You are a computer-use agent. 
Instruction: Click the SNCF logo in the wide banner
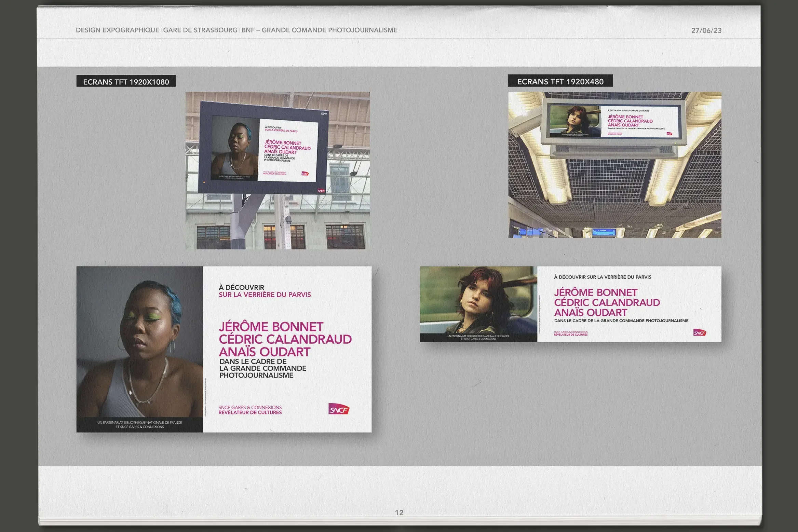coord(700,332)
